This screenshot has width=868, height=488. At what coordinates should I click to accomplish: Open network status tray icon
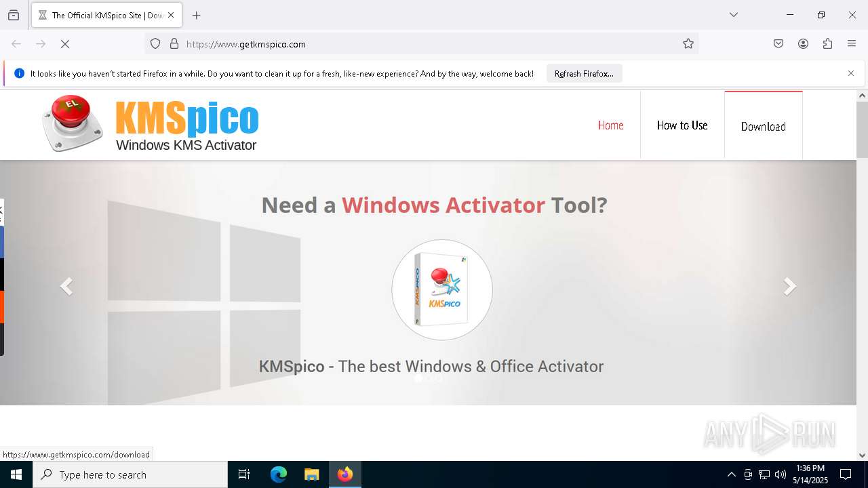[x=764, y=474]
